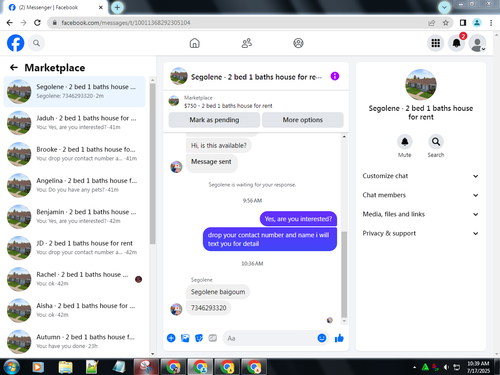This screenshot has height=375, width=500.
Task: Click volume speaker icon in system tray
Action: pos(446,367)
